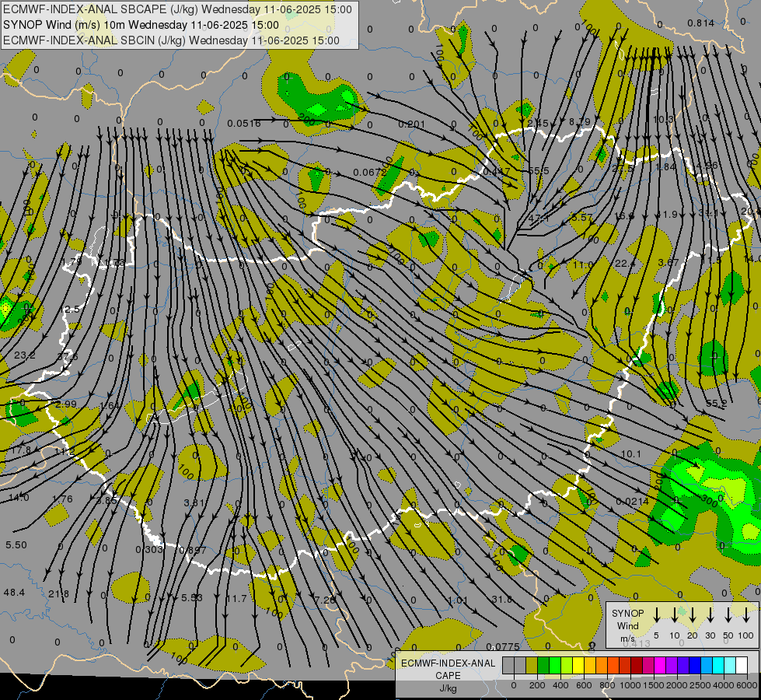Click the 7.26 CIN value on the map
Image resolution: width=761 pixels, height=700 pixels.
(325, 600)
